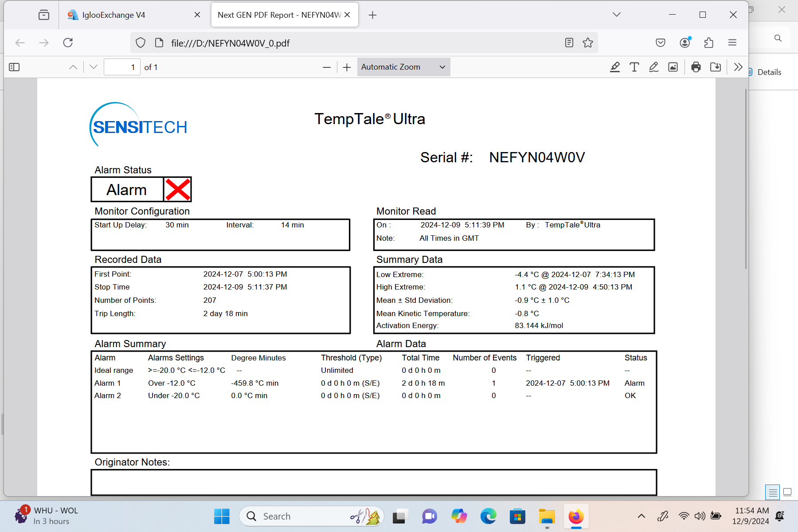Close the IglooExchange V4 tab
The image size is (798, 532).
click(197, 15)
